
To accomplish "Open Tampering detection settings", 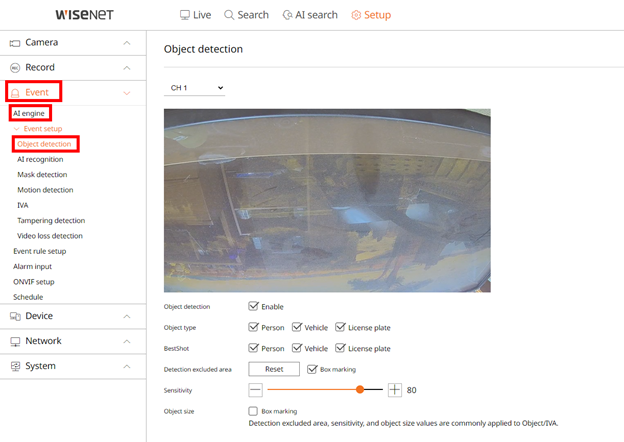I will coord(51,220).
